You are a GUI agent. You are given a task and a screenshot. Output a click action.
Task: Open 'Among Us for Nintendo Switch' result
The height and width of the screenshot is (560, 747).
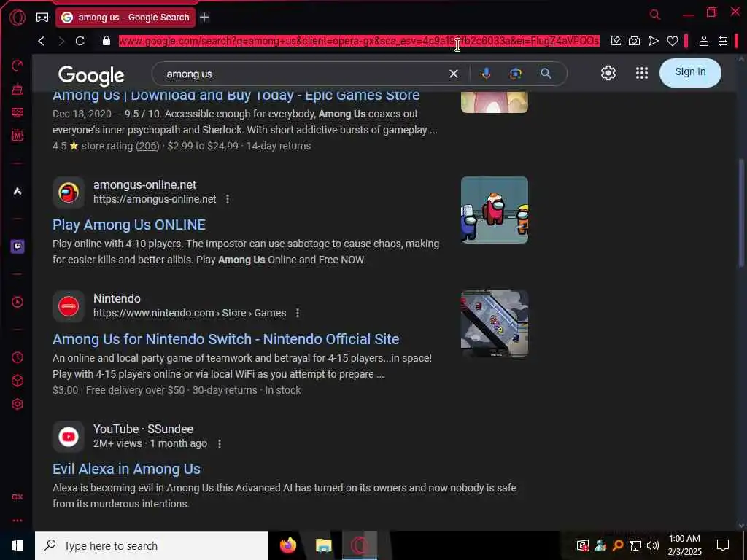tap(226, 339)
